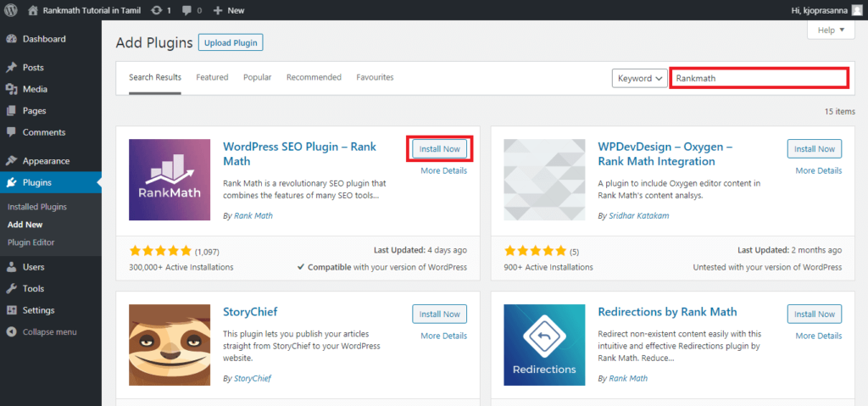The height and width of the screenshot is (406, 868).
Task: Click the user avatar in the admin bar
Action: click(856, 10)
